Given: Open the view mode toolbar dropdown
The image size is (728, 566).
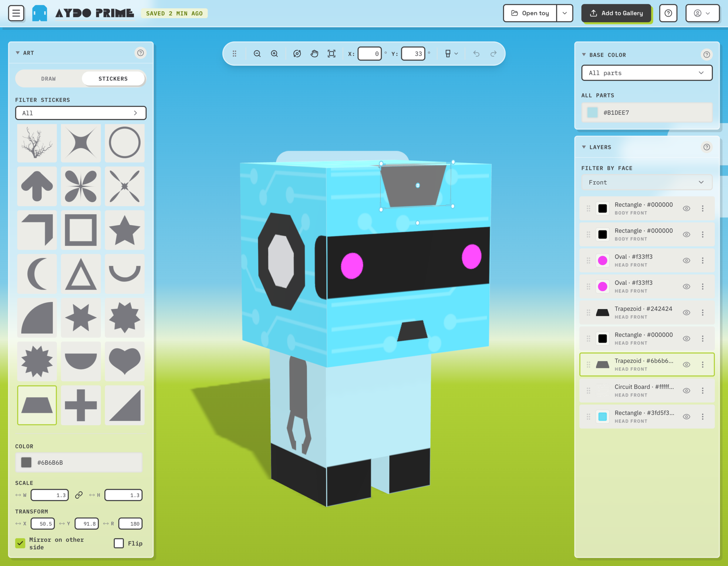Looking at the screenshot, I should click(452, 54).
